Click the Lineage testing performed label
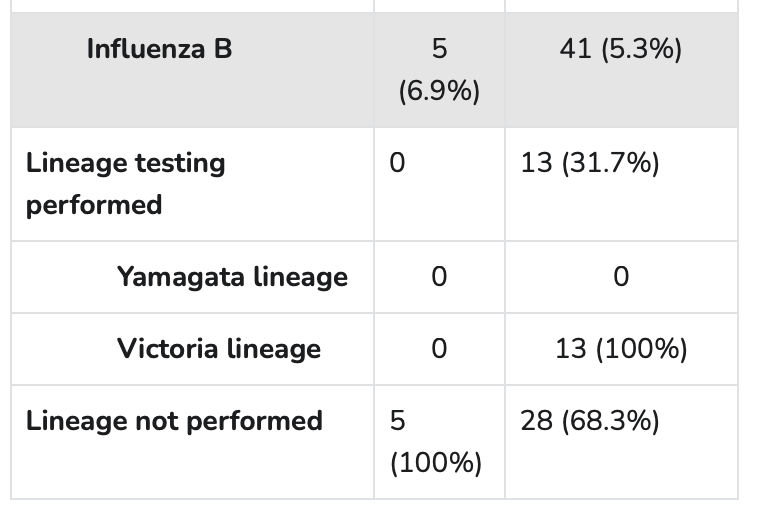 (125, 183)
